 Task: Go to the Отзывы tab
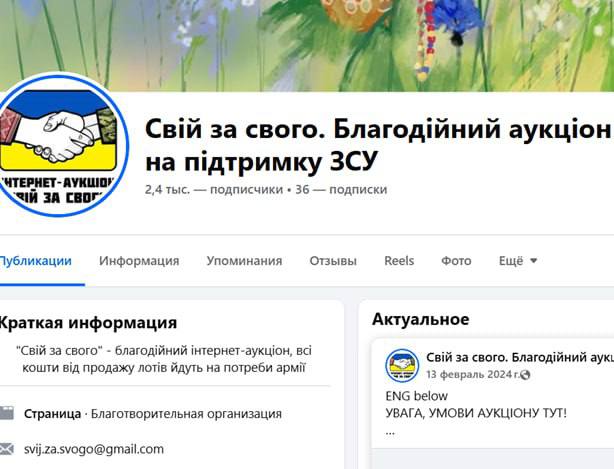point(333,261)
